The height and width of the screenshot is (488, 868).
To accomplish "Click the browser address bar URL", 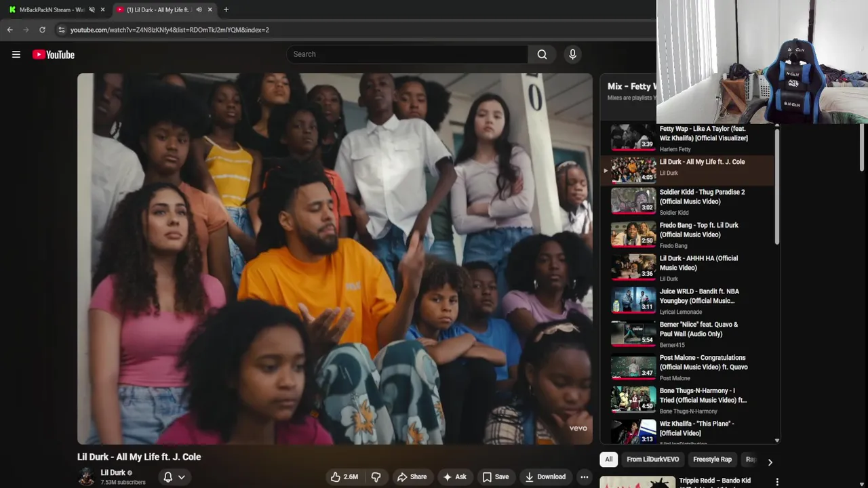I will (170, 30).
